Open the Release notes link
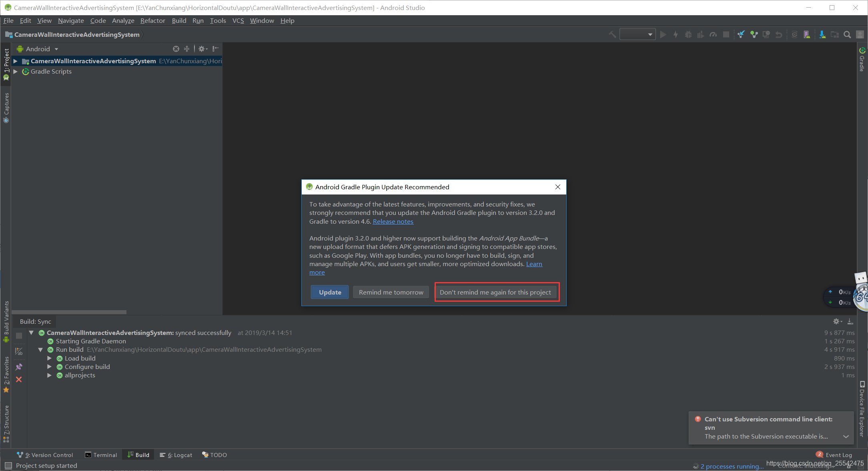 [x=393, y=221]
